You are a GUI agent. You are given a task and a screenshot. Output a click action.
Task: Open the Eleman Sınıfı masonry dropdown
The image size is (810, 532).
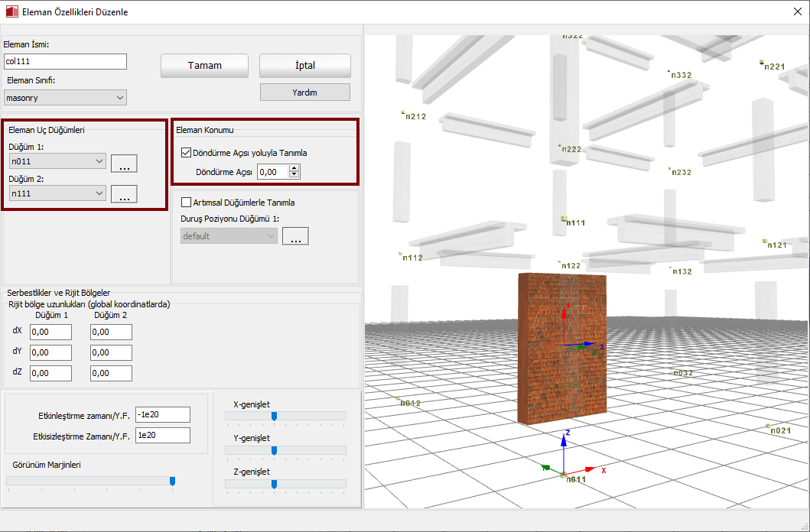[65, 98]
